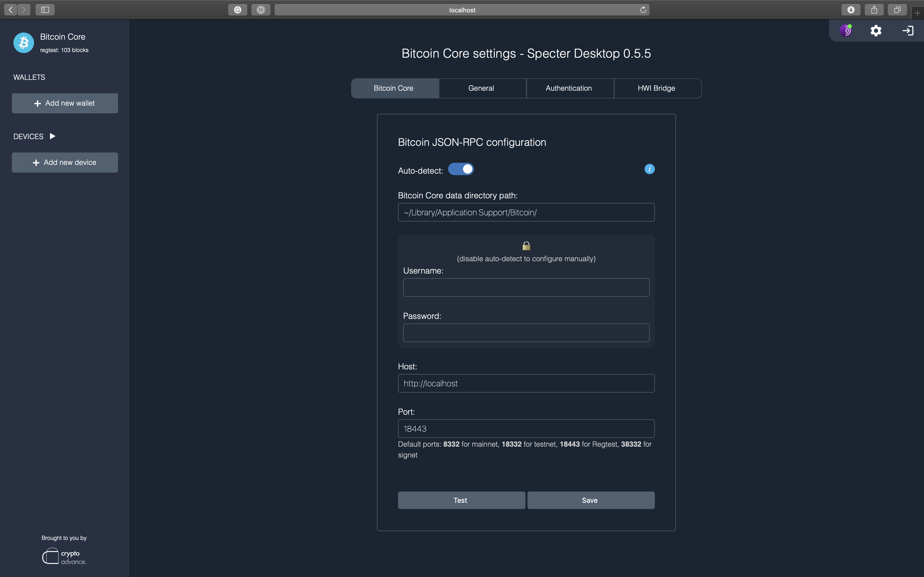Click the Port input field
The height and width of the screenshot is (577, 924).
point(526,429)
